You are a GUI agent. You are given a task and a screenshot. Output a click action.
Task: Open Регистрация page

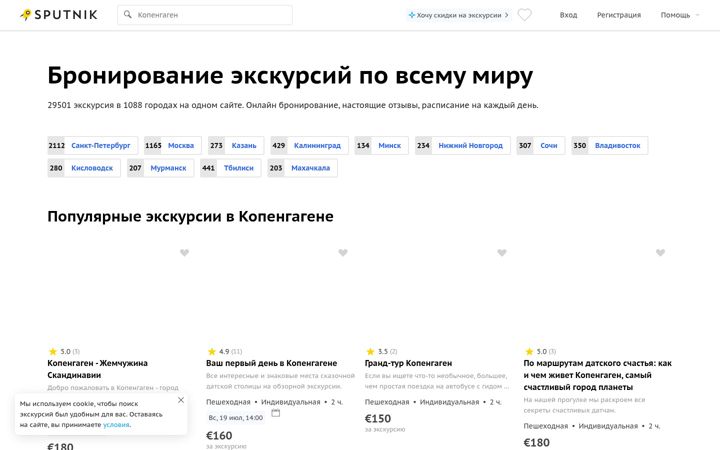619,15
